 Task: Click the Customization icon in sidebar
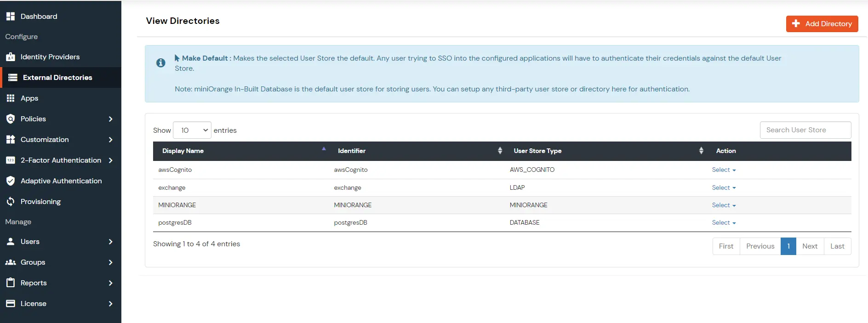pos(11,140)
